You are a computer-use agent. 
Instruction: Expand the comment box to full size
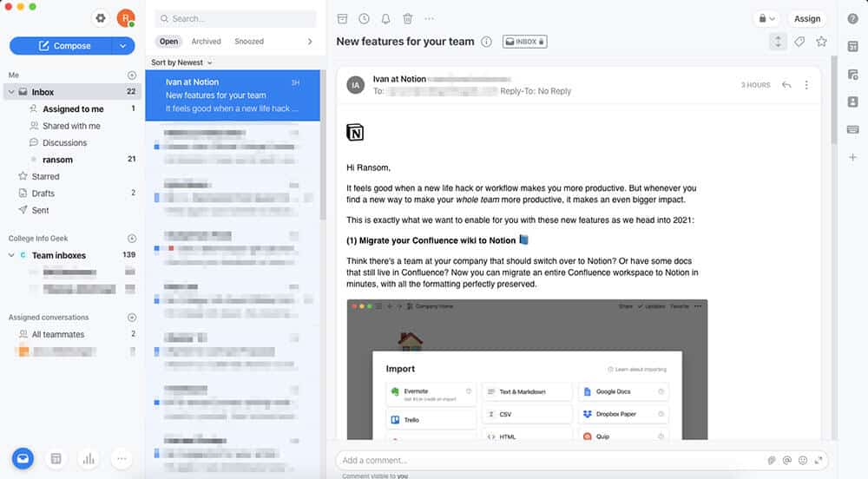(819, 460)
